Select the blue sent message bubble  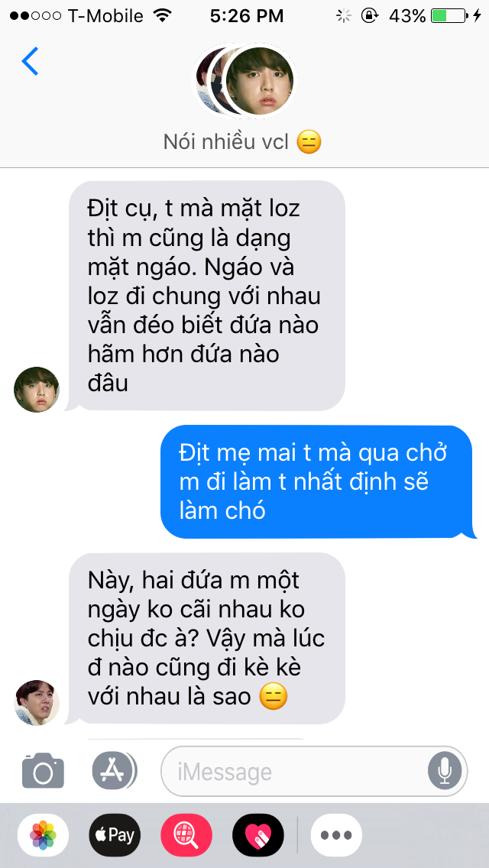point(319,481)
